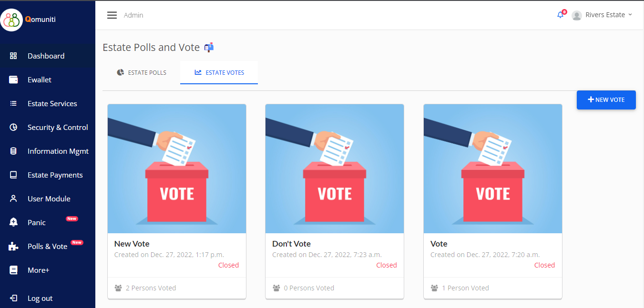Open the Estate Payments sidebar link

click(x=55, y=175)
